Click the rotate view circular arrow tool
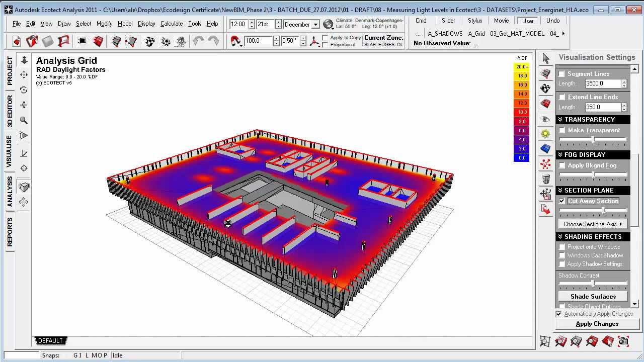This screenshot has height=362, width=644. point(24,90)
